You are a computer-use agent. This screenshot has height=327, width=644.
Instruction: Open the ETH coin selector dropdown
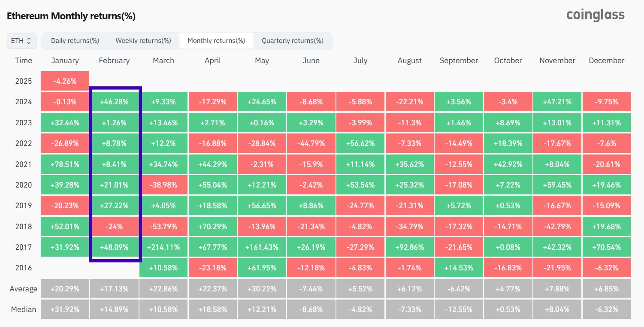(x=21, y=41)
